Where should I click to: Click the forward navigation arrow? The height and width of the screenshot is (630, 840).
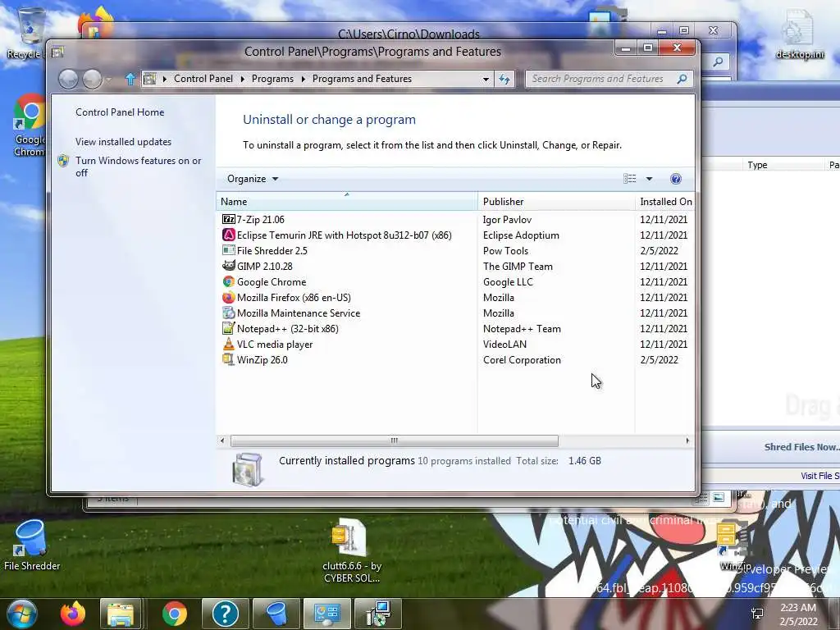[x=92, y=80]
